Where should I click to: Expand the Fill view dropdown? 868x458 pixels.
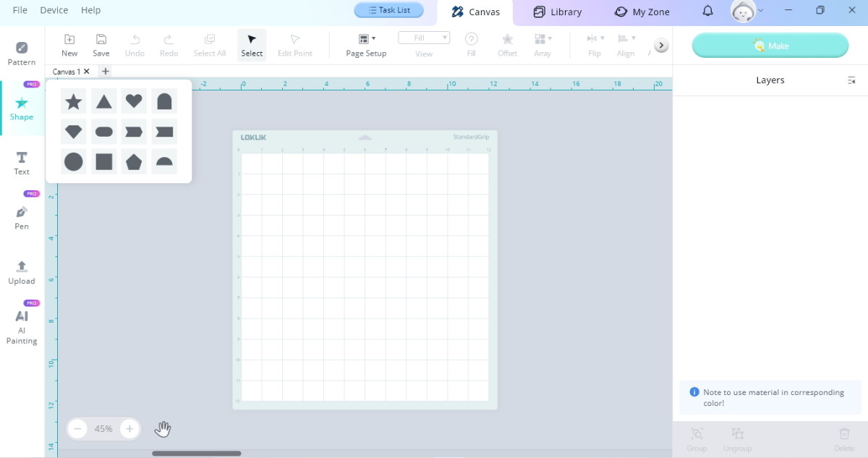click(424, 38)
